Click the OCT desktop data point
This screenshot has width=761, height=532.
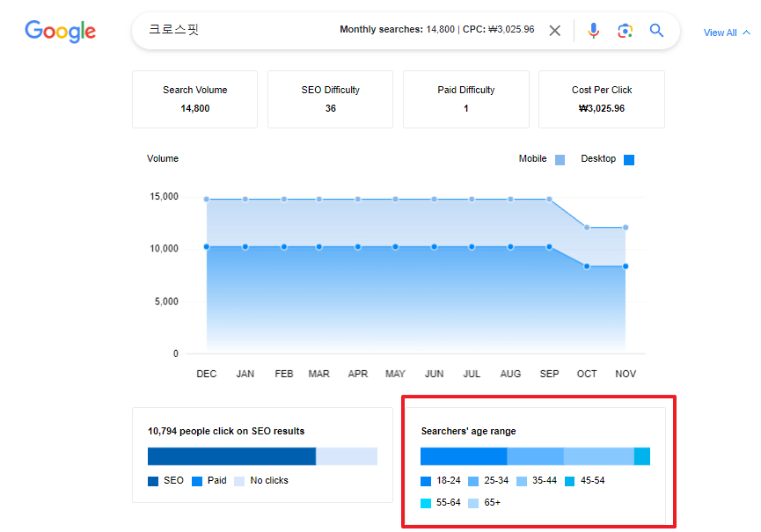587,266
